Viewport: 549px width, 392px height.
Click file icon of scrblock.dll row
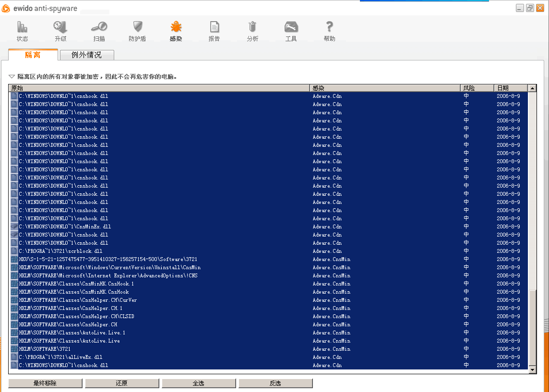pos(14,251)
